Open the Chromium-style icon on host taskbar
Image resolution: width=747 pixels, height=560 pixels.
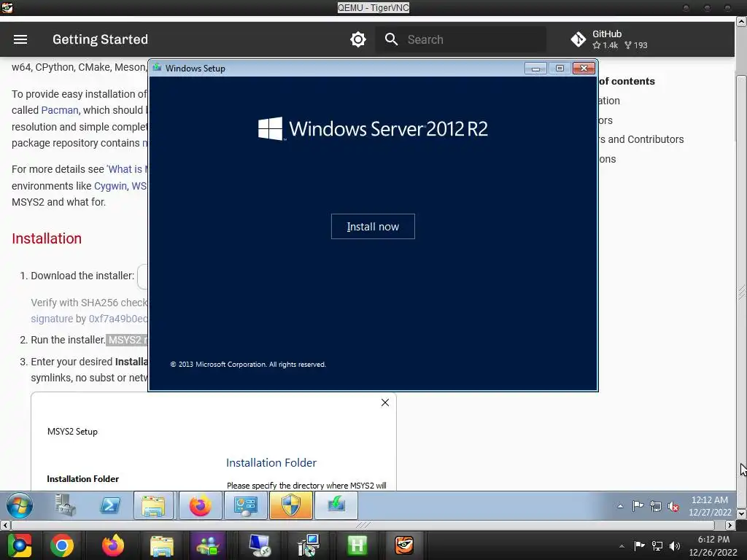(x=20, y=545)
